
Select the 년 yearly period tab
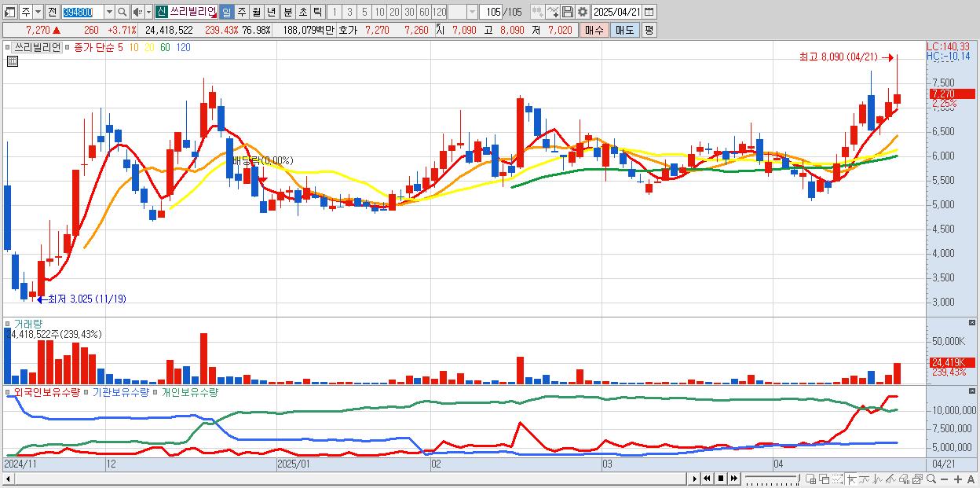pyautogui.click(x=271, y=12)
